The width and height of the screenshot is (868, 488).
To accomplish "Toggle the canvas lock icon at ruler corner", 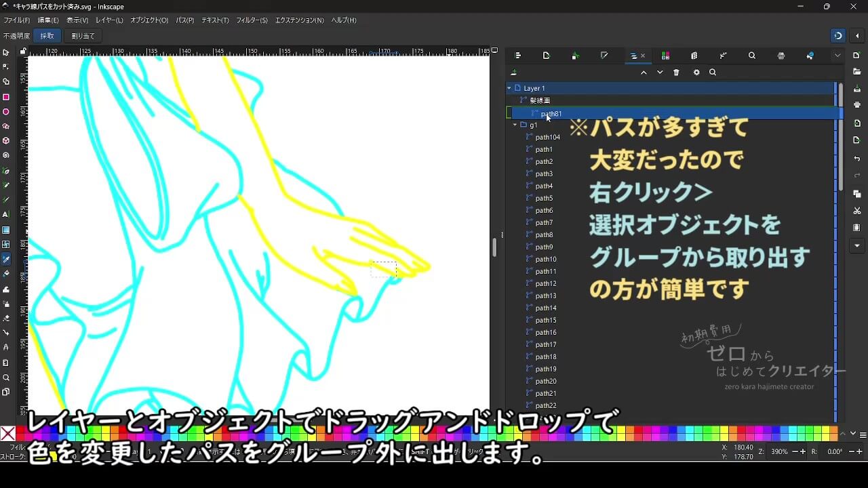I will tap(23, 52).
